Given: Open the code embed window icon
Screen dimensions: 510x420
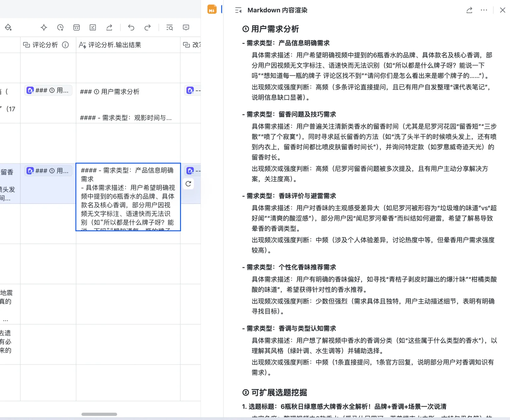Looking at the screenshot, I should (x=76, y=28).
